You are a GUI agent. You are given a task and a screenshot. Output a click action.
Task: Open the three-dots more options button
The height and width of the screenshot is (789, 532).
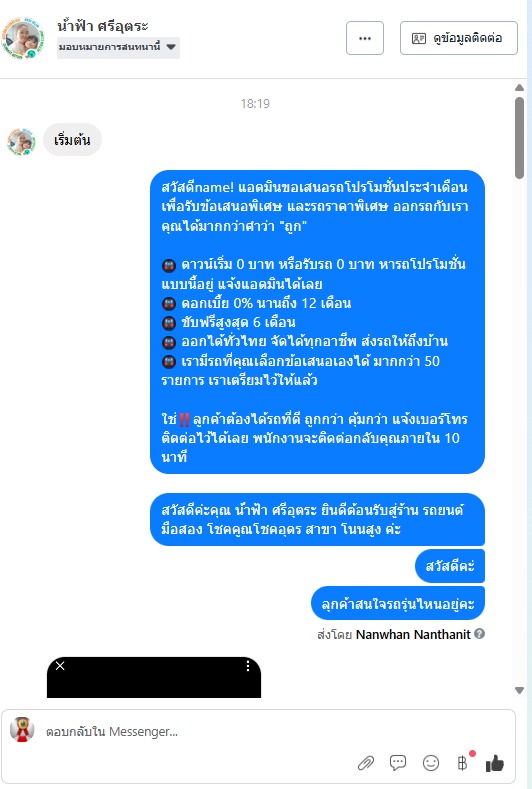click(x=365, y=38)
